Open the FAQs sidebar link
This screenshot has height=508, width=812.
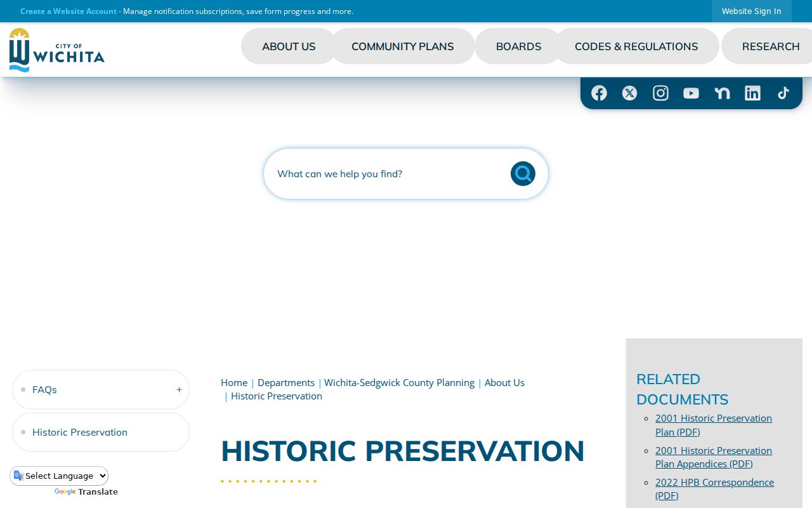click(x=44, y=389)
